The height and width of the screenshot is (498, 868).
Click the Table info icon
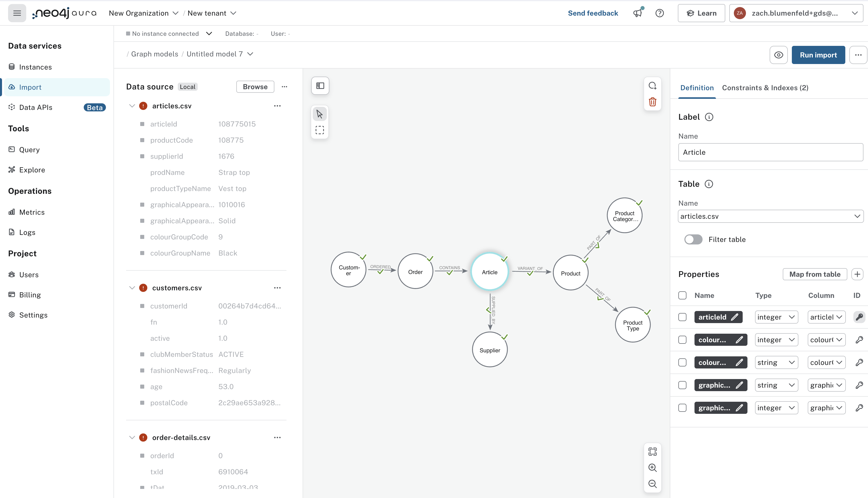709,184
